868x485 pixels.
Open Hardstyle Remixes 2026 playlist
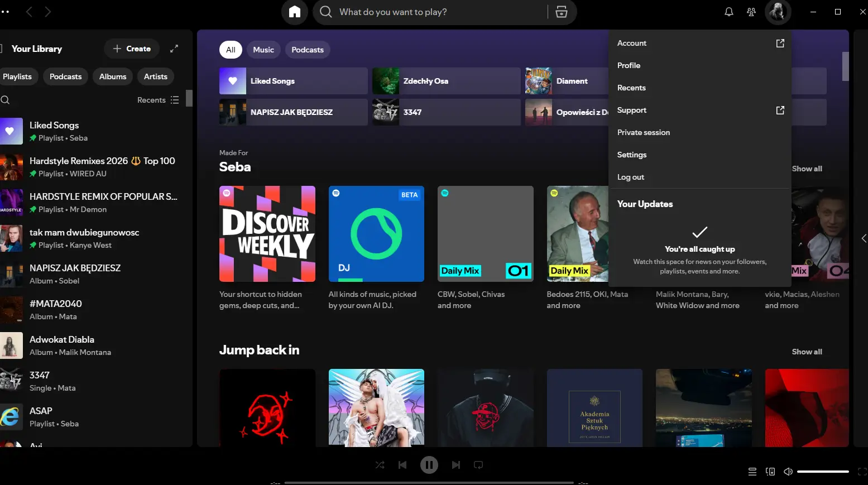(93, 167)
